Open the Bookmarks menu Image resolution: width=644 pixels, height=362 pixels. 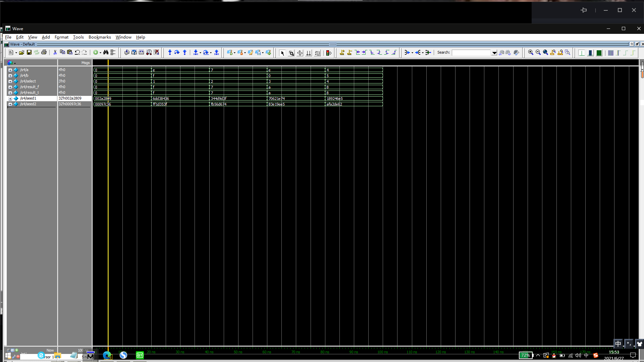point(100,37)
